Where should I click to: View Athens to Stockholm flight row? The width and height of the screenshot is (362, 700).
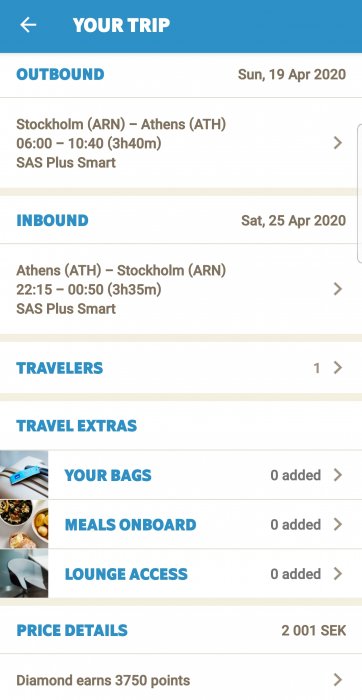pyautogui.click(x=181, y=289)
